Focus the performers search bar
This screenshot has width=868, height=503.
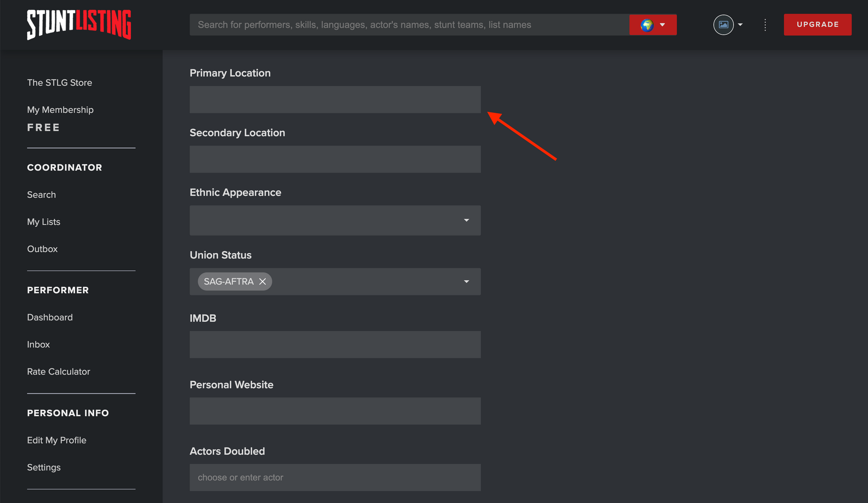[409, 25]
